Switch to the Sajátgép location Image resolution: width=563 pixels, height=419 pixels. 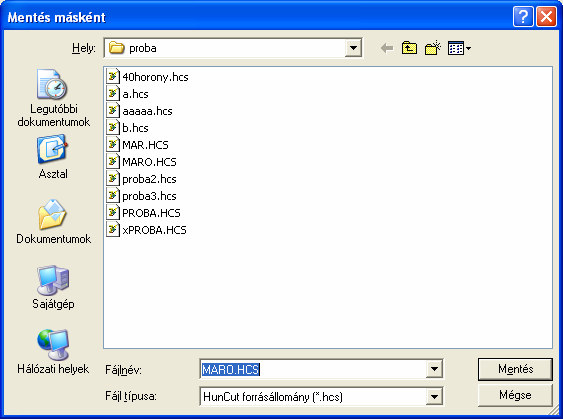53,287
